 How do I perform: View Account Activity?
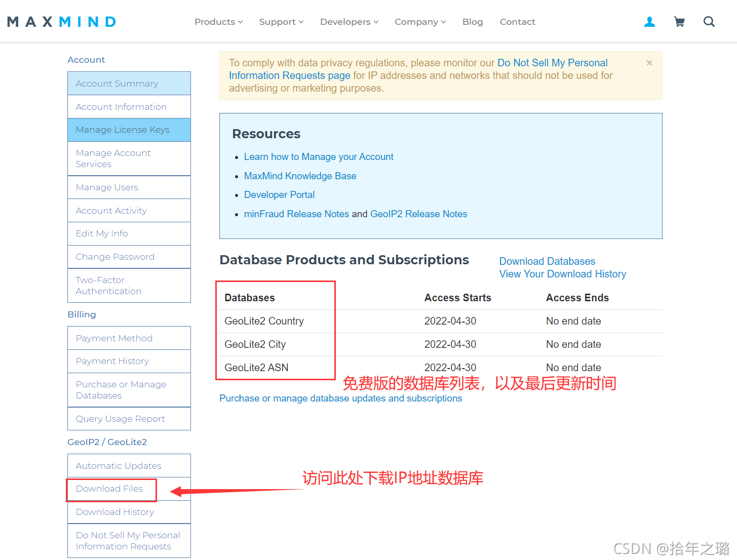pos(129,211)
